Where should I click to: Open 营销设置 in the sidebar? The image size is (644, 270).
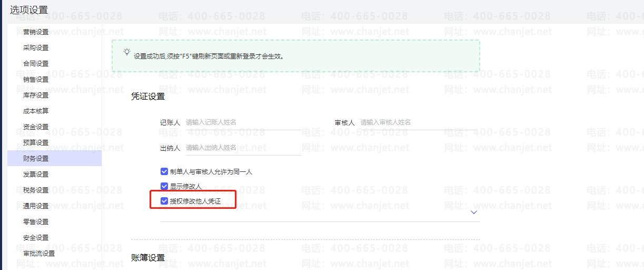coord(36,32)
